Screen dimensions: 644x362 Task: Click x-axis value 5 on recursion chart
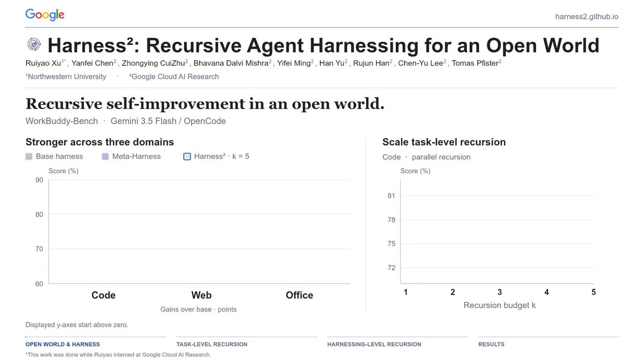[594, 292]
